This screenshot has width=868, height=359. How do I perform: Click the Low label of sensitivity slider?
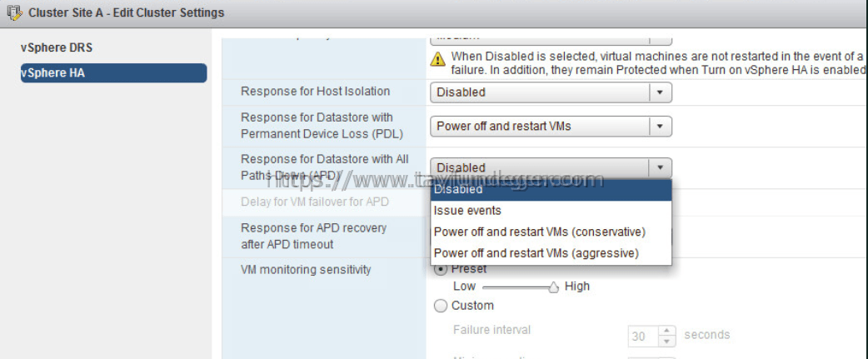pos(465,287)
